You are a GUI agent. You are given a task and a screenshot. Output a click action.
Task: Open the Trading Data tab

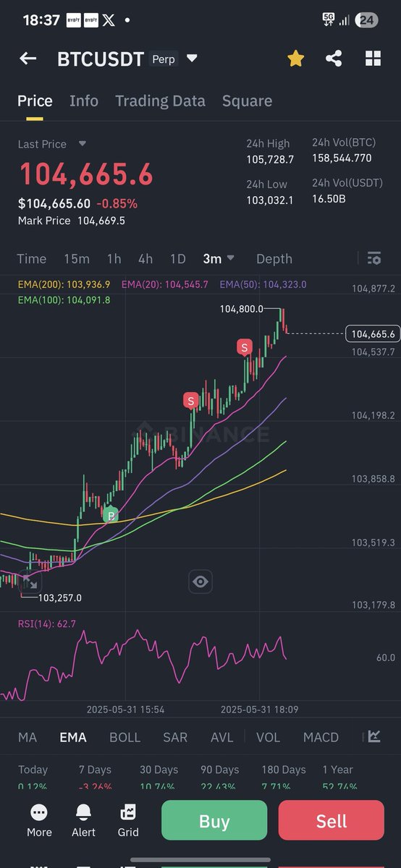tap(160, 101)
